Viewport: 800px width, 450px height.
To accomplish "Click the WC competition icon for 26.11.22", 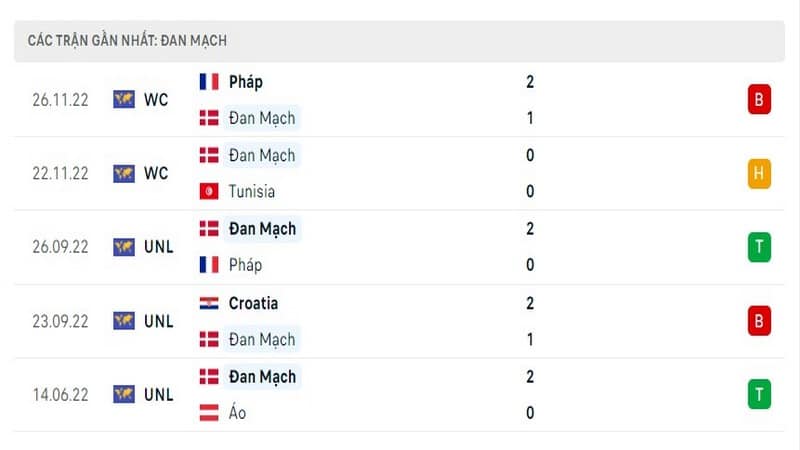I will pos(124,99).
